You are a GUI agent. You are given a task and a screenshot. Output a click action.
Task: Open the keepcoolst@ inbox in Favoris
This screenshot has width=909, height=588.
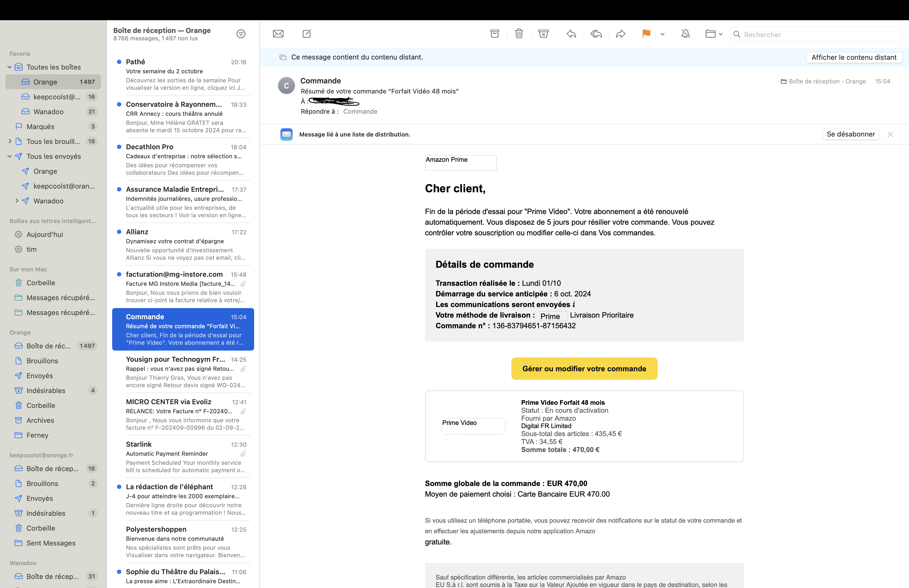(53, 97)
